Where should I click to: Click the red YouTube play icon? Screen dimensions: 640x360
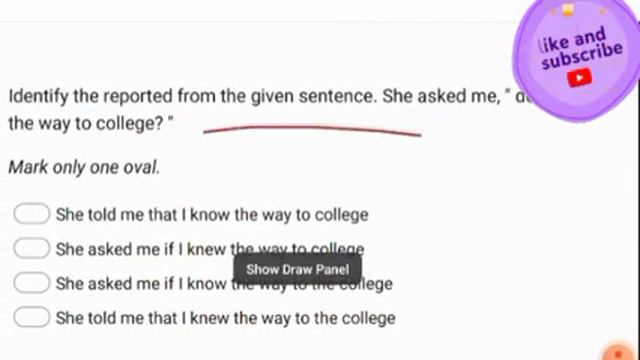[x=579, y=78]
